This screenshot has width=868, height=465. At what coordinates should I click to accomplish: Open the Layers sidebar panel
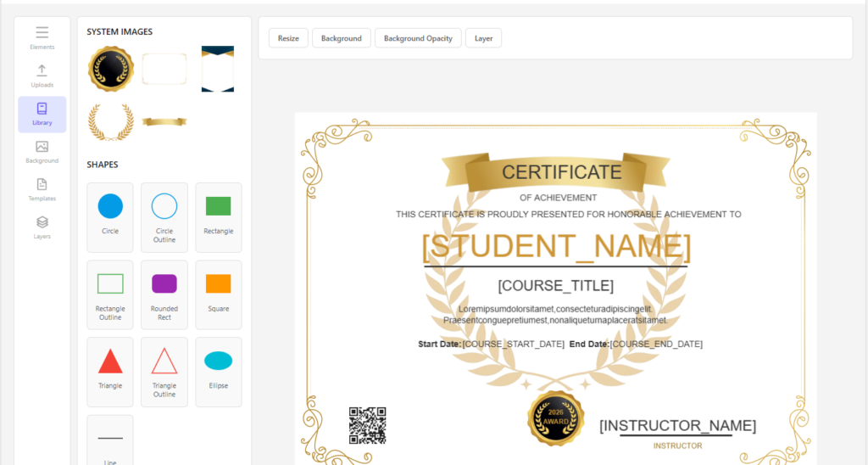[42, 227]
